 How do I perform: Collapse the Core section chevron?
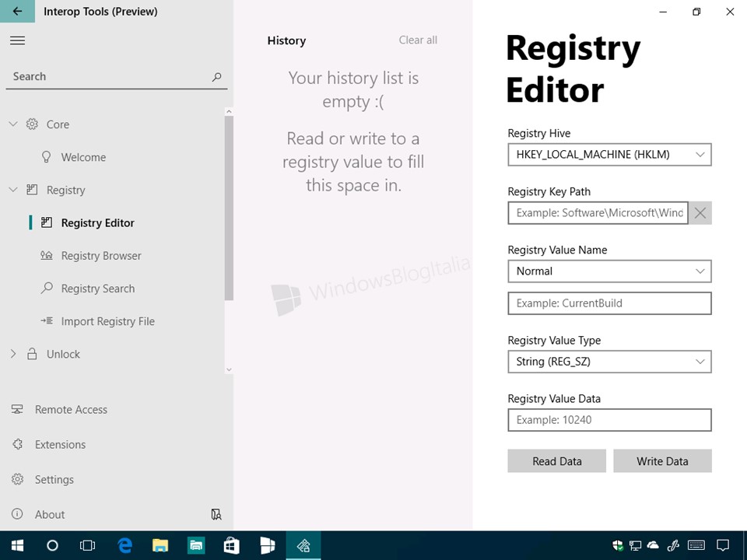pos(13,124)
